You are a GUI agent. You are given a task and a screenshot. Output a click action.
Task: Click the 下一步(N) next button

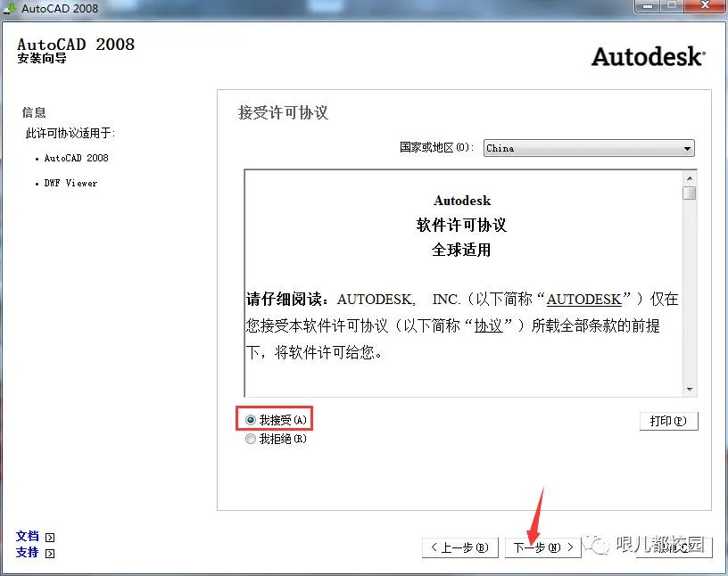click(542, 547)
